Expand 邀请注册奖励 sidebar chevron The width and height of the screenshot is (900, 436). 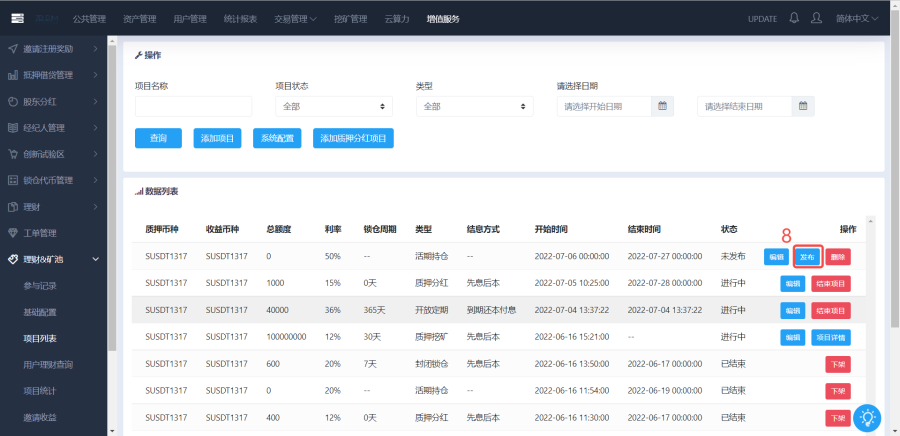pos(95,49)
